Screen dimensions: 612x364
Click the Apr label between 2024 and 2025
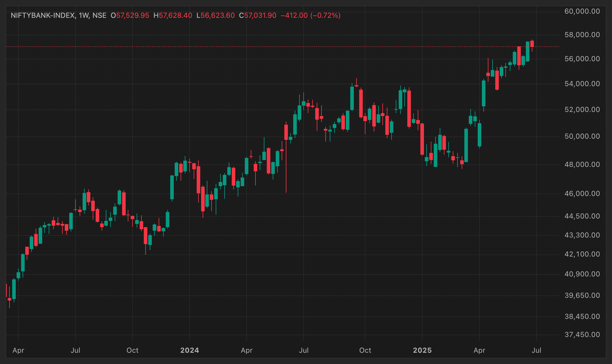coord(247,350)
